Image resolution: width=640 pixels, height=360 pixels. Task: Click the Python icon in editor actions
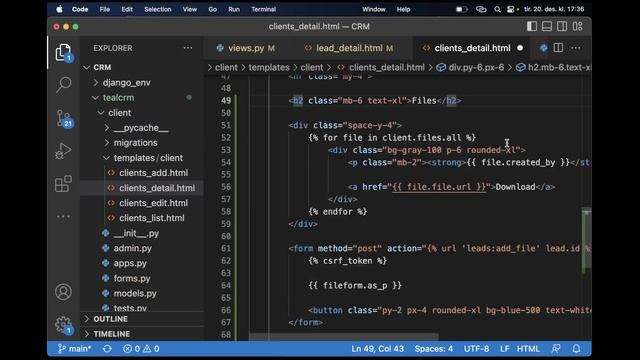pos(543,48)
